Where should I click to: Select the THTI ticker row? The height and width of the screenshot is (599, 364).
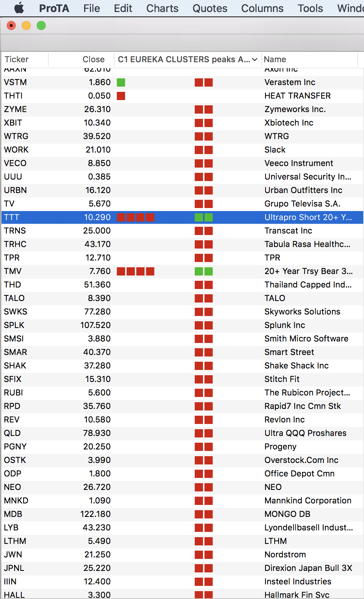coord(182,96)
